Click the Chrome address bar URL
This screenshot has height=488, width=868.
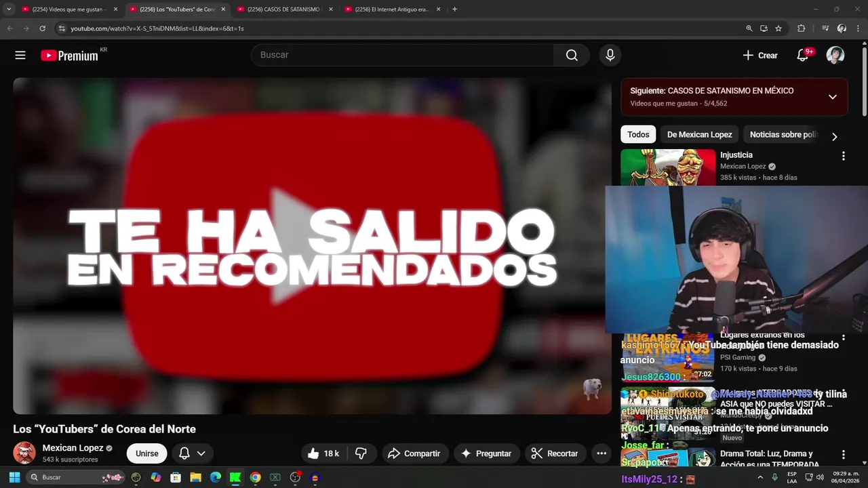click(x=157, y=28)
